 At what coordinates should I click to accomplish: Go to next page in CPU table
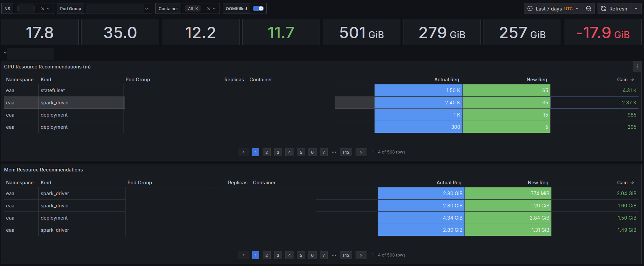point(361,152)
